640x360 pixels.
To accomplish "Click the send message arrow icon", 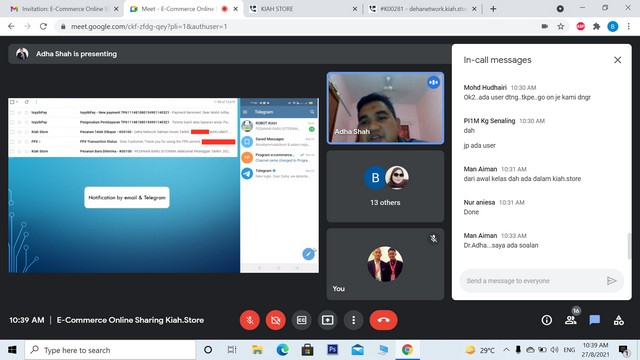I will 611,281.
